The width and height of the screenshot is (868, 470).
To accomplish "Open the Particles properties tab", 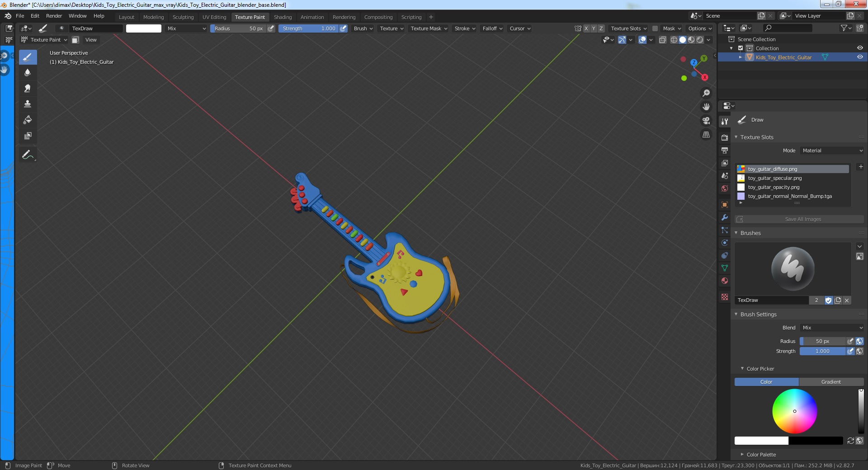I will (x=725, y=230).
